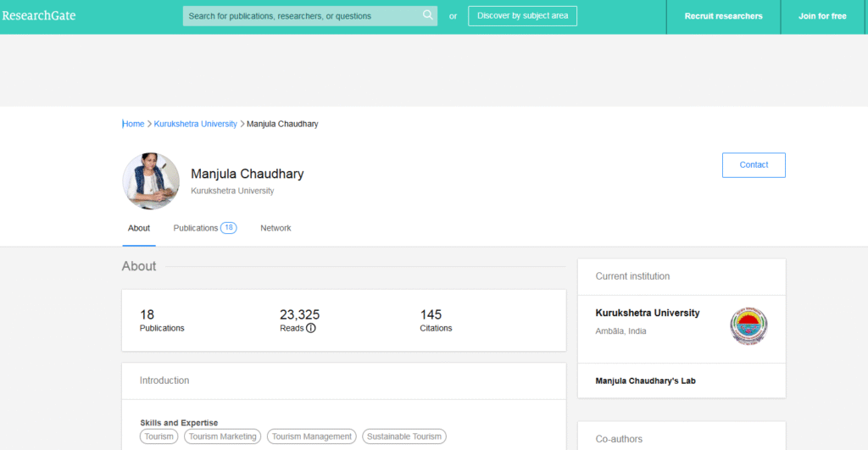Open Kurukshetra University institution link
868x450 pixels.
[648, 313]
